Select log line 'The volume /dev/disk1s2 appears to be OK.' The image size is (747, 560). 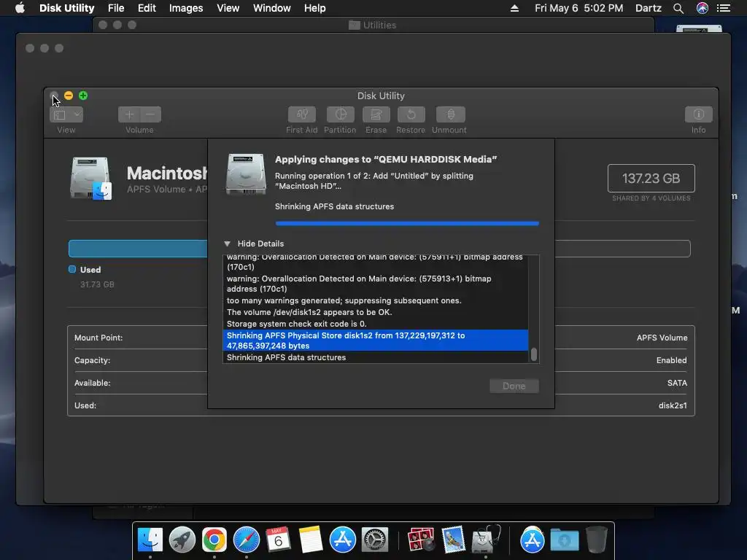coord(309,312)
